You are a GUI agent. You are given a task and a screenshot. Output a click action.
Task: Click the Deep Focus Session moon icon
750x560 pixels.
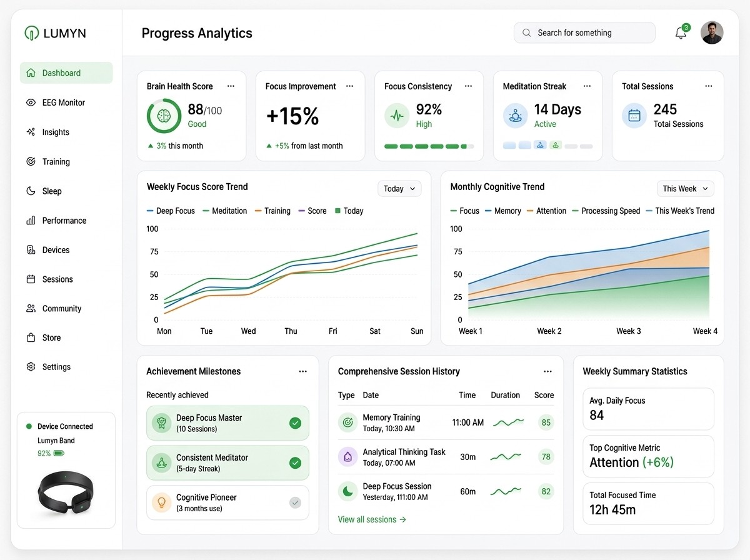(x=347, y=491)
